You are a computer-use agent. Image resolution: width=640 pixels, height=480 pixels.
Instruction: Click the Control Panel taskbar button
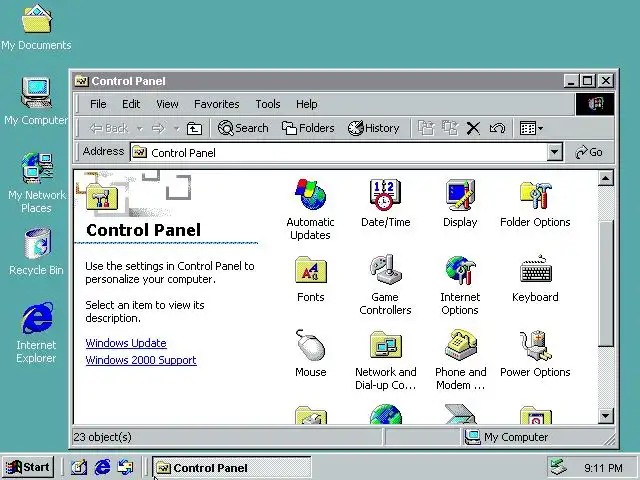(231, 468)
